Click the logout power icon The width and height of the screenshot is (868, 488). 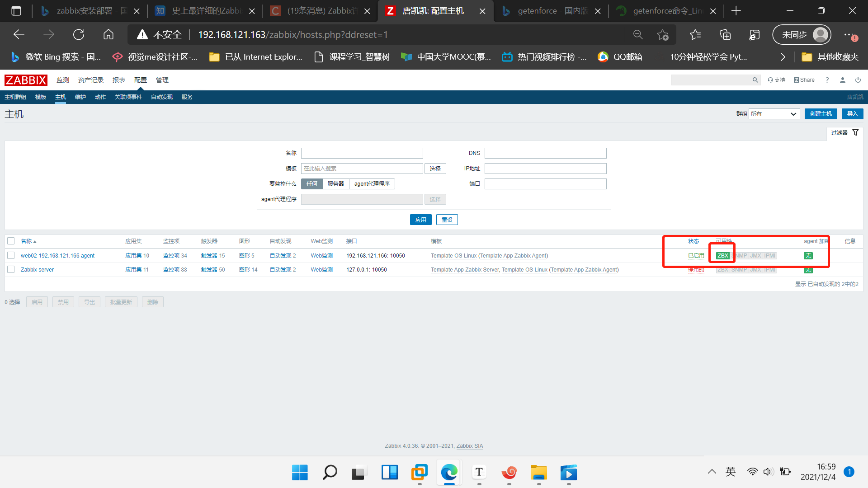(x=858, y=80)
